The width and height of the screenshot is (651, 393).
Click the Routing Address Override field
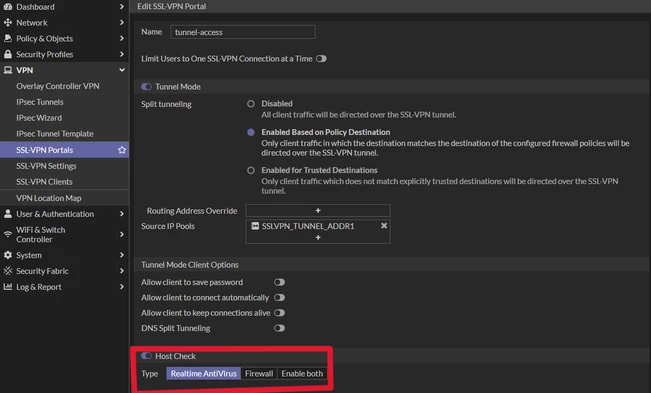point(318,210)
